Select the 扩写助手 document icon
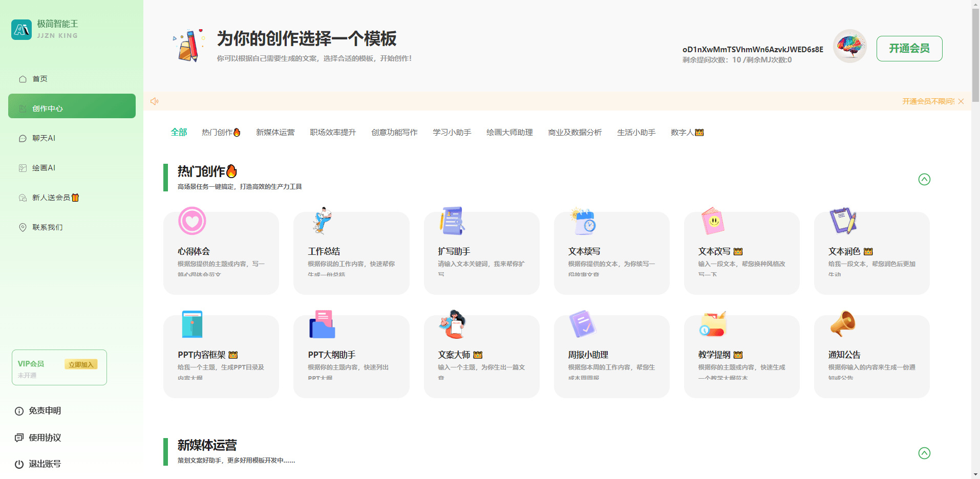Image resolution: width=980 pixels, height=479 pixels. [x=452, y=221]
